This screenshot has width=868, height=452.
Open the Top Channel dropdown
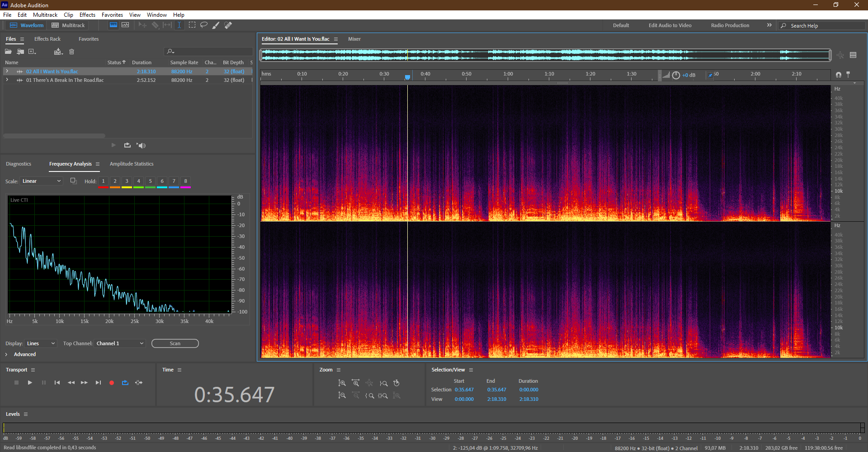pyautogui.click(x=120, y=343)
